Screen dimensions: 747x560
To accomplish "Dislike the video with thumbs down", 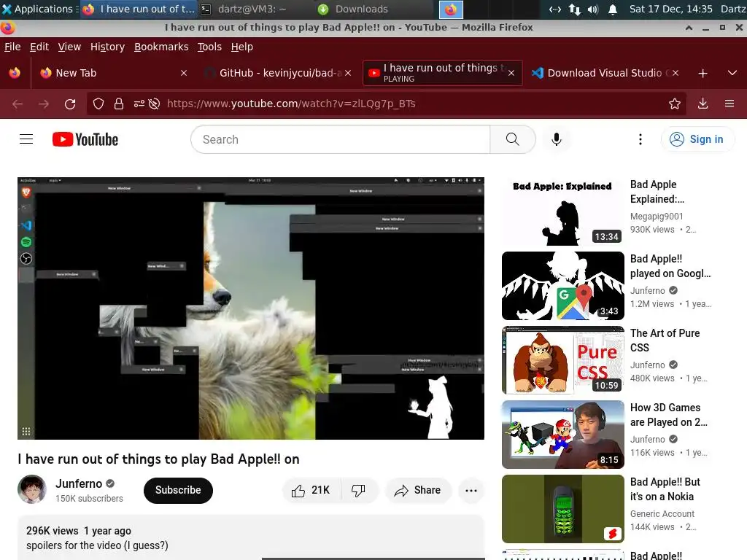I will 359,490.
